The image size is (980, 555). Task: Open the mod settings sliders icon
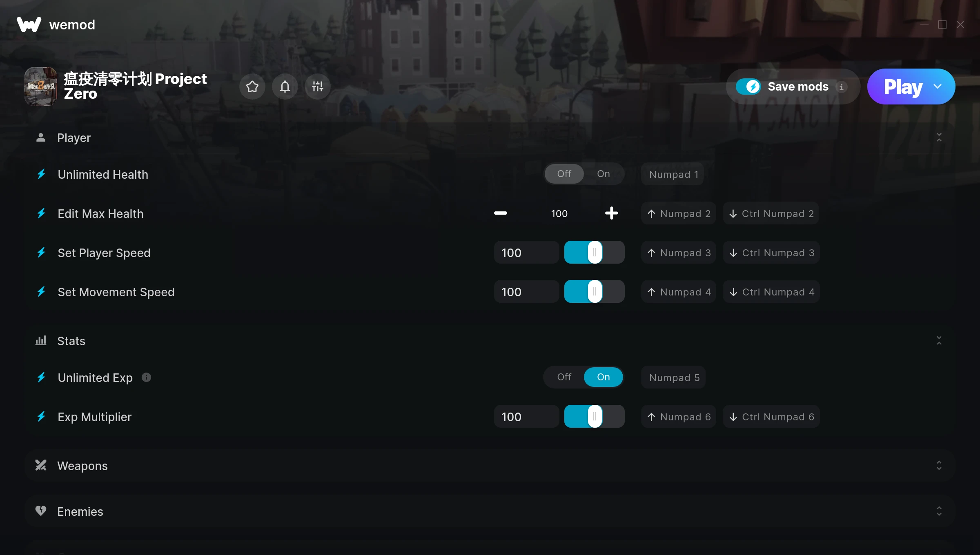(x=318, y=87)
